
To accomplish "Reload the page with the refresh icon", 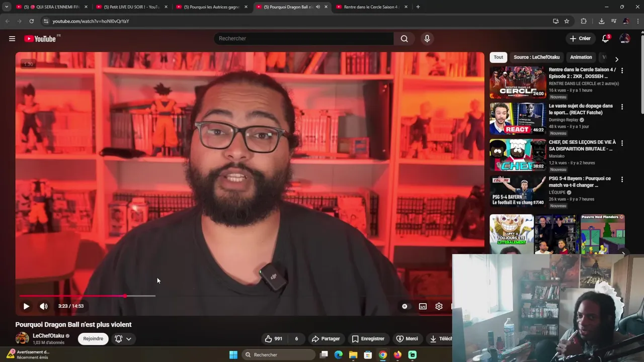I will pyautogui.click(x=31, y=21).
